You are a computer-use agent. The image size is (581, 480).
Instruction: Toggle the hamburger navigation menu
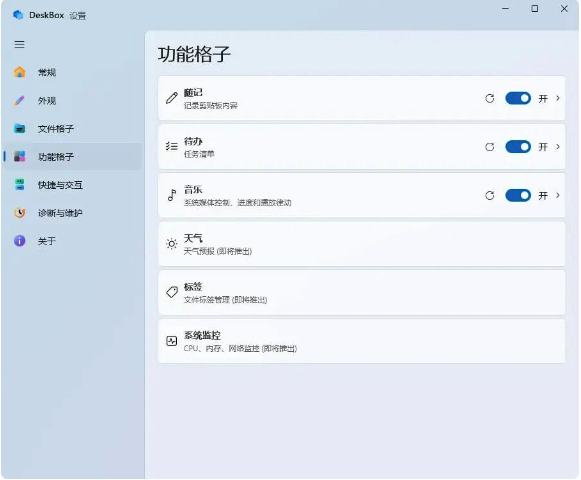20,44
